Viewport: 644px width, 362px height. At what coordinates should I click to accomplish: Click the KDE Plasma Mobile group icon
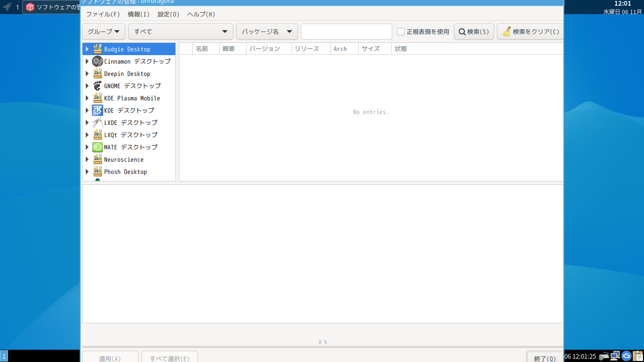click(x=98, y=98)
